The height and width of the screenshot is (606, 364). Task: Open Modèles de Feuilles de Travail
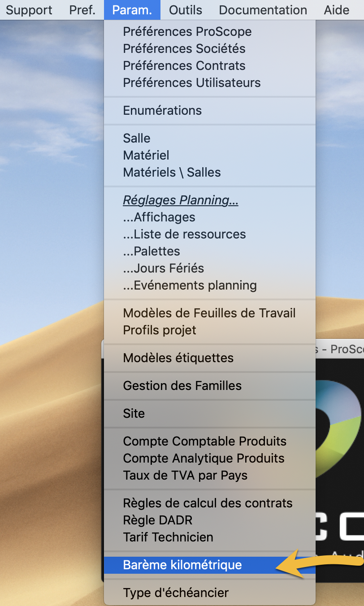coord(209,313)
